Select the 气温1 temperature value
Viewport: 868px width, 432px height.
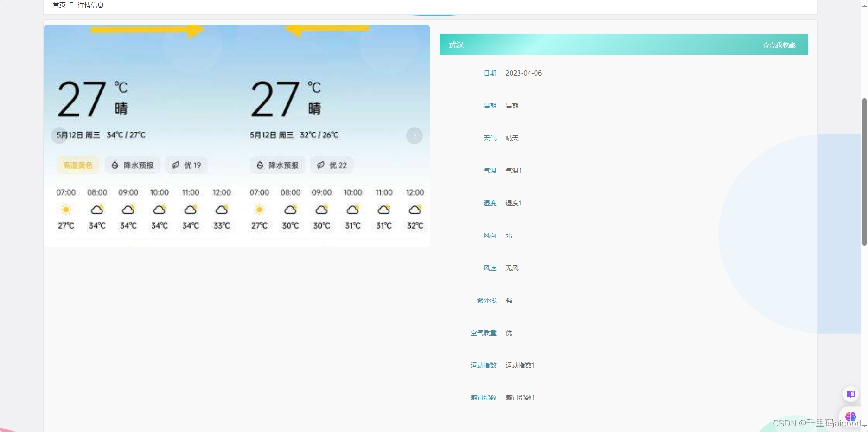point(514,171)
